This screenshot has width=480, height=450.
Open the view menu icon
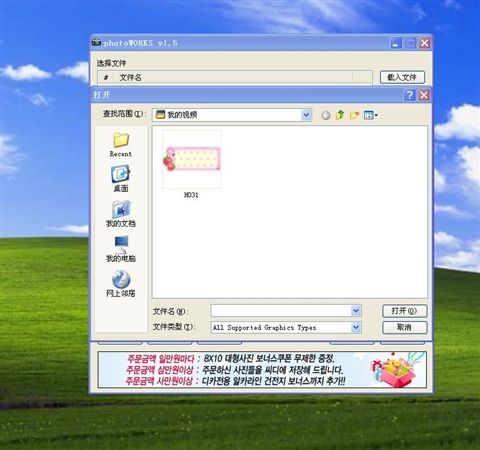[370, 115]
